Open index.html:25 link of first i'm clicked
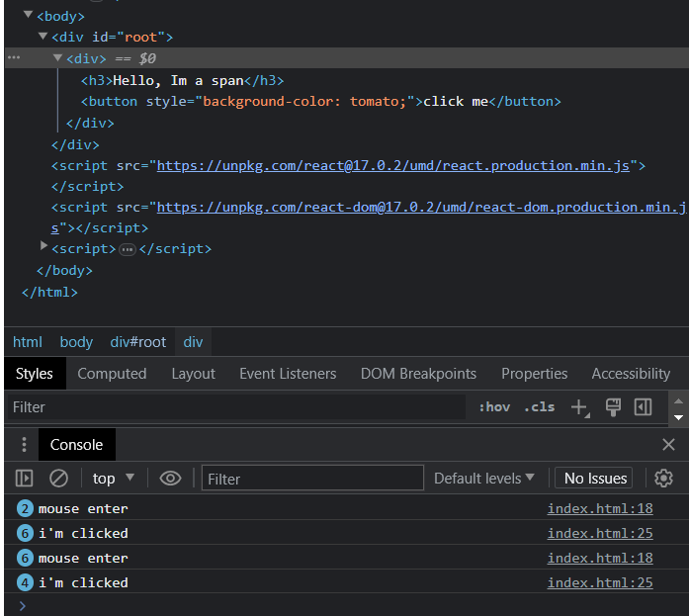 coord(600,533)
